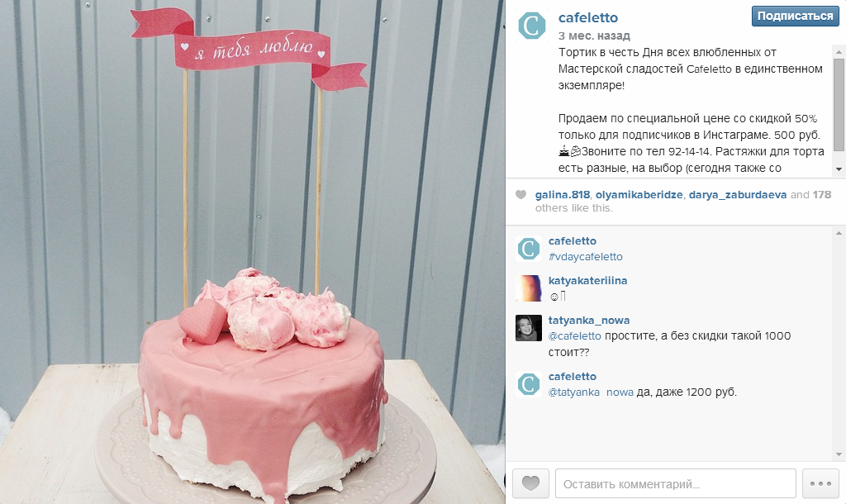The height and width of the screenshot is (504, 846).
Task: Click the Оставить комментарий input field
Action: [676, 483]
